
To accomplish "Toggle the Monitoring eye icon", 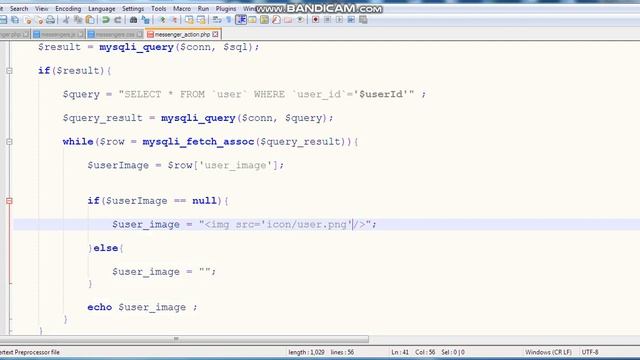I will [300, 20].
